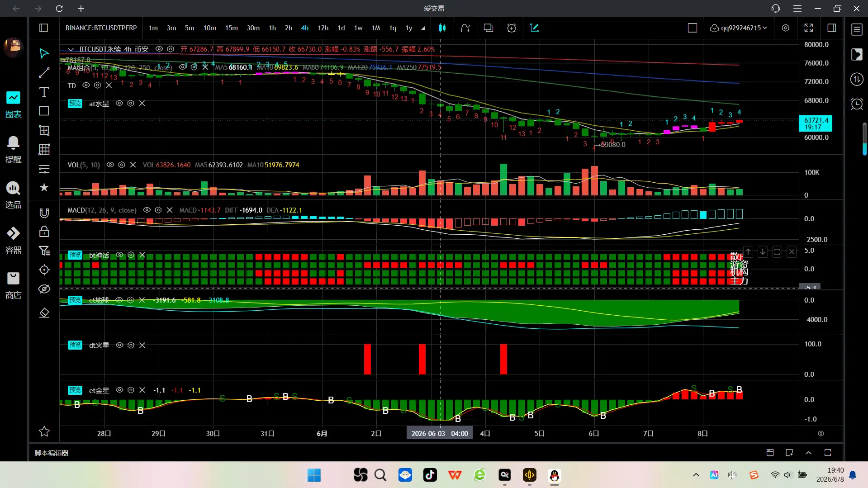Open the indicators function icon
The image size is (868, 488).
pos(465,28)
